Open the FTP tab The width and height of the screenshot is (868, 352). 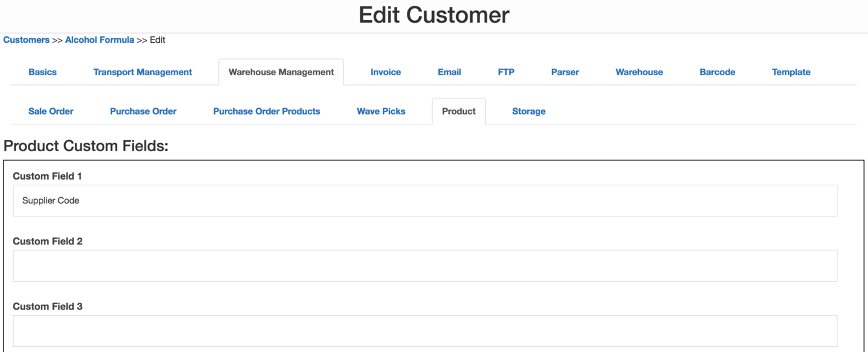coord(506,72)
